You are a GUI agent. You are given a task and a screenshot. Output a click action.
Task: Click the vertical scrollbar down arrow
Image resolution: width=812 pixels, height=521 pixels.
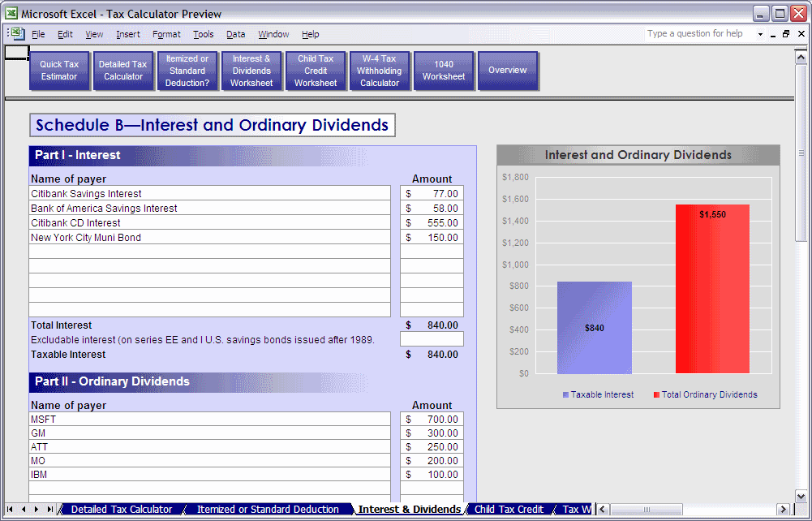click(801, 496)
